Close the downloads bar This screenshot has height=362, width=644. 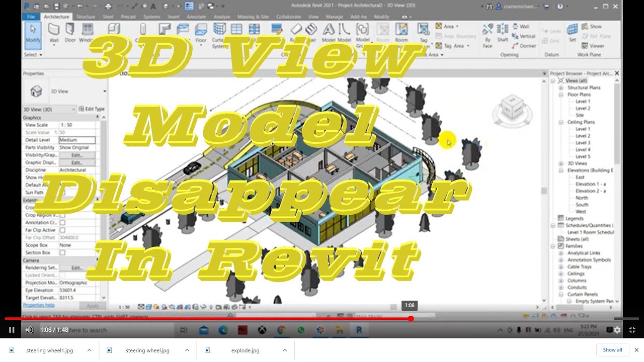pos(636,350)
